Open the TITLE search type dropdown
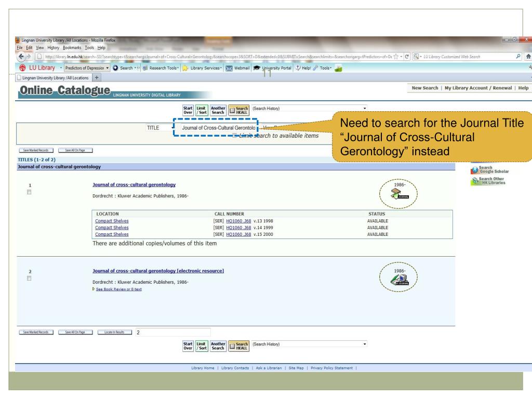The height and width of the screenshot is (399, 532). coord(159,128)
